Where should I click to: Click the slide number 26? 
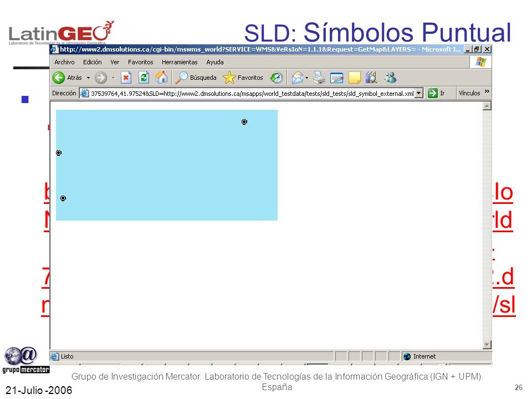click(x=519, y=387)
